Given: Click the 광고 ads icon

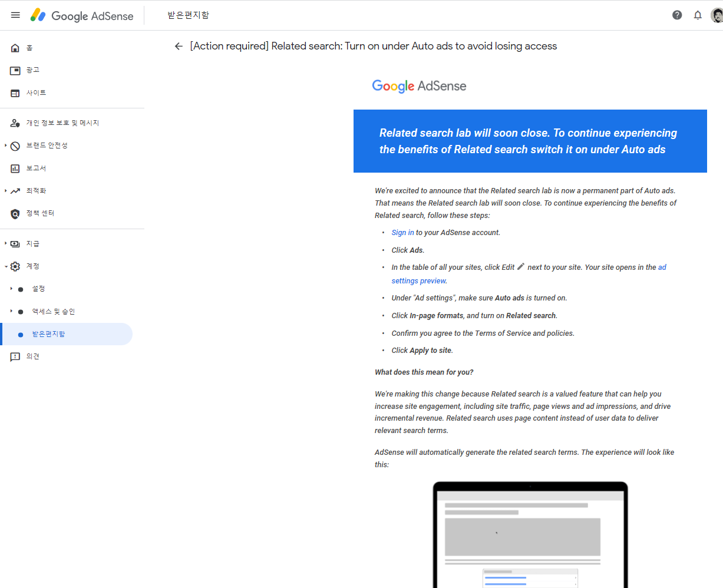Looking at the screenshot, I should pyautogui.click(x=15, y=71).
